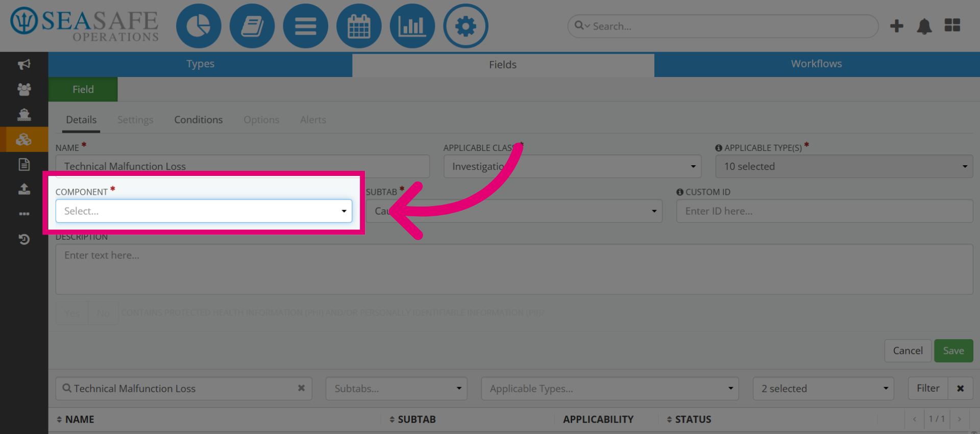Image resolution: width=980 pixels, height=434 pixels.
Task: Toggle PHI/PII setting to No
Action: 103,313
